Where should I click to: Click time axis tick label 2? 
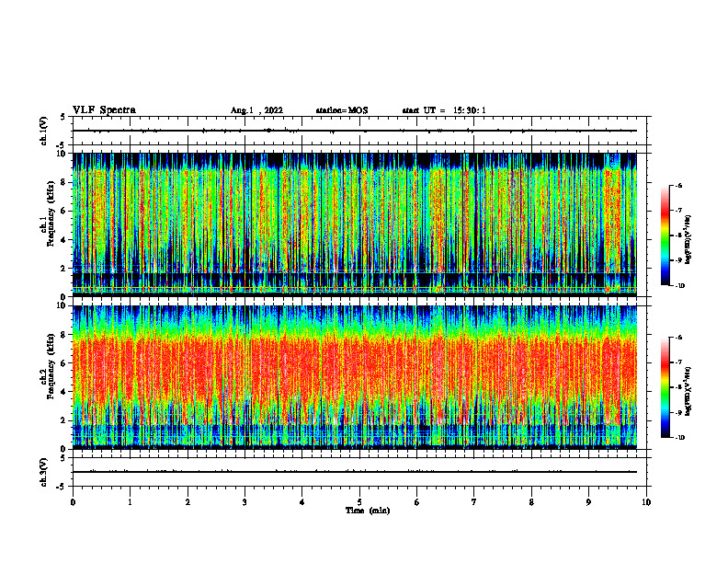click(x=188, y=502)
